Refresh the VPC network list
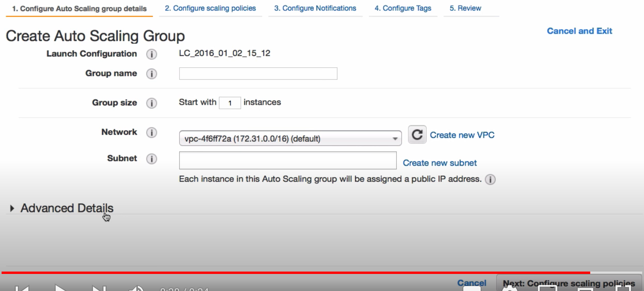The height and width of the screenshot is (291, 644). [x=417, y=135]
